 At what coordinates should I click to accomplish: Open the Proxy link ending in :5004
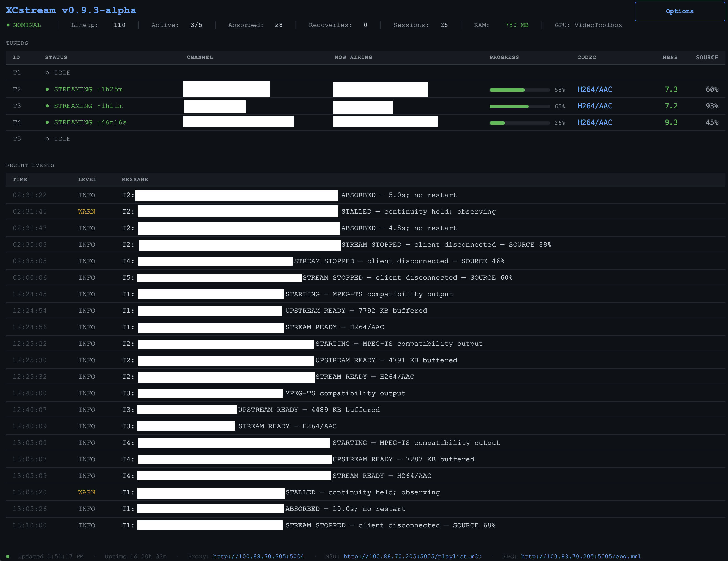point(259,556)
